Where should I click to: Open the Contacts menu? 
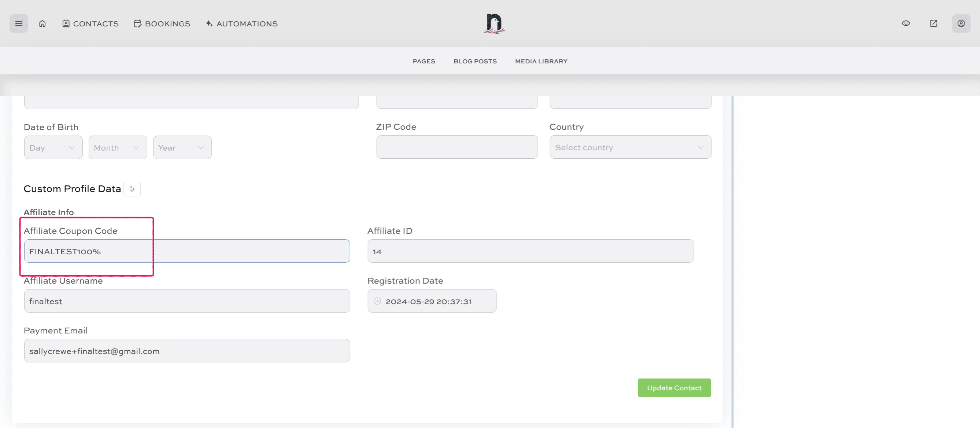(x=90, y=23)
